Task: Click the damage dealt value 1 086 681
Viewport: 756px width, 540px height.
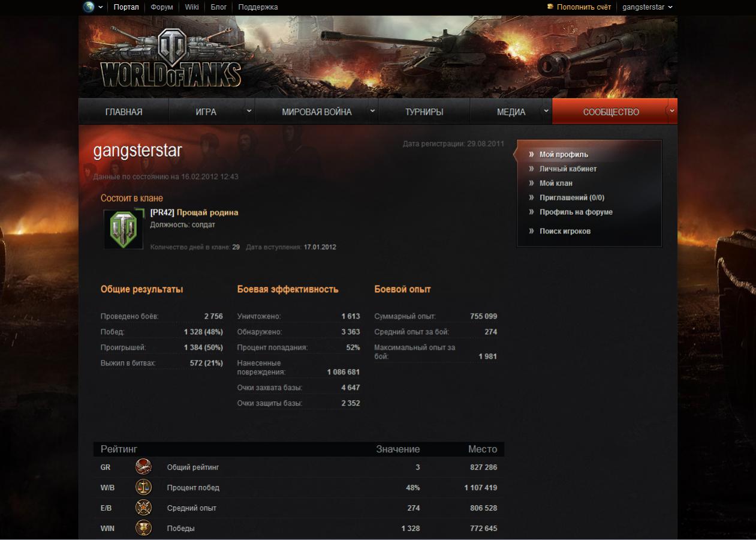Action: [344, 372]
